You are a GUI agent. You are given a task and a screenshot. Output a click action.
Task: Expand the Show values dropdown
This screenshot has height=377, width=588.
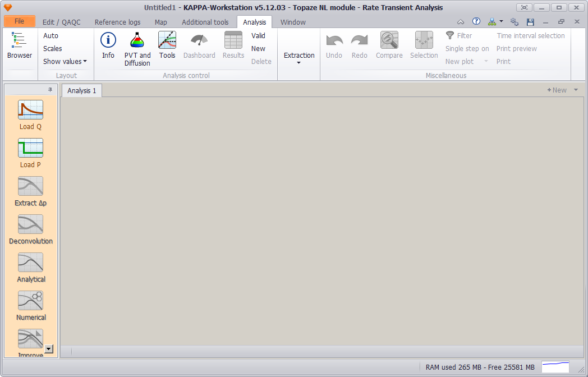pyautogui.click(x=65, y=61)
